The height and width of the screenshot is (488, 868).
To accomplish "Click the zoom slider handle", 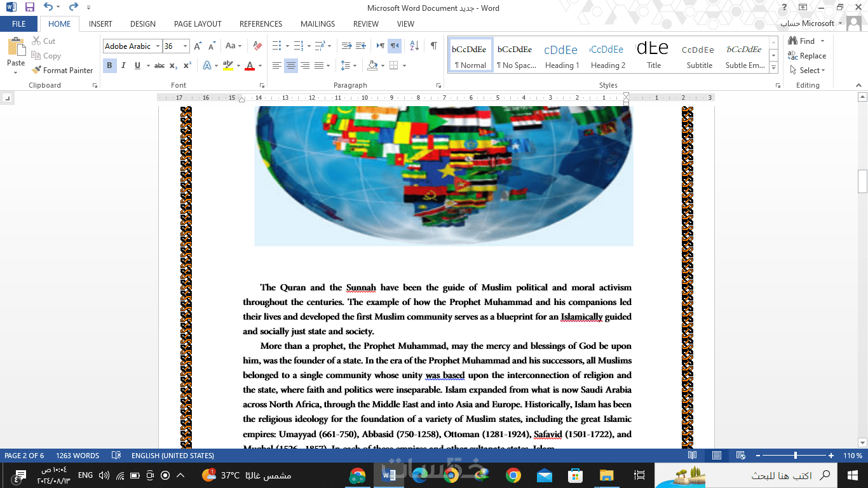I will 796,456.
